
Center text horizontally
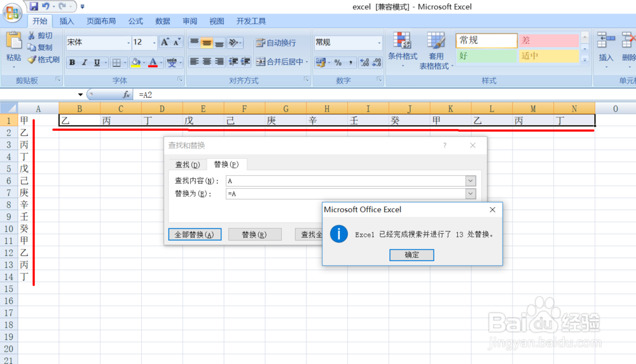pyautogui.click(x=207, y=62)
